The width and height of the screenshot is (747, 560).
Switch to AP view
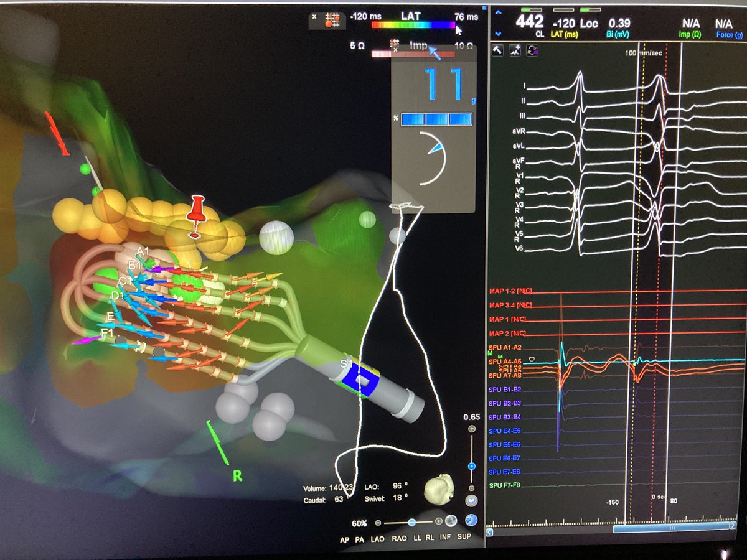point(344,539)
